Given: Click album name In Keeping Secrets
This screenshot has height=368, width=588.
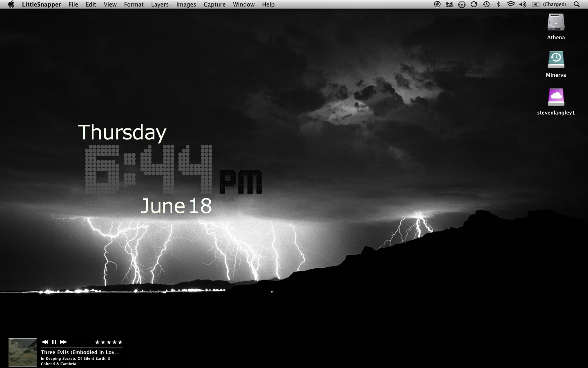Looking at the screenshot, I should 75,359.
